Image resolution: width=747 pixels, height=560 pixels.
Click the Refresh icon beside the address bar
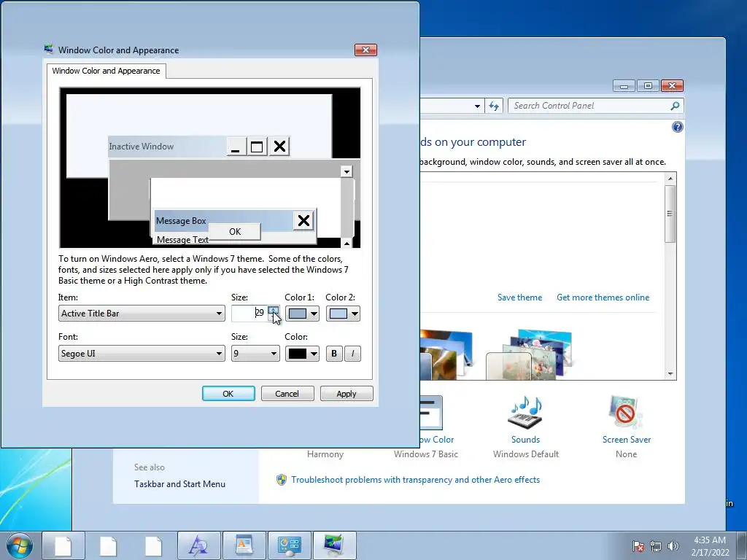click(494, 106)
